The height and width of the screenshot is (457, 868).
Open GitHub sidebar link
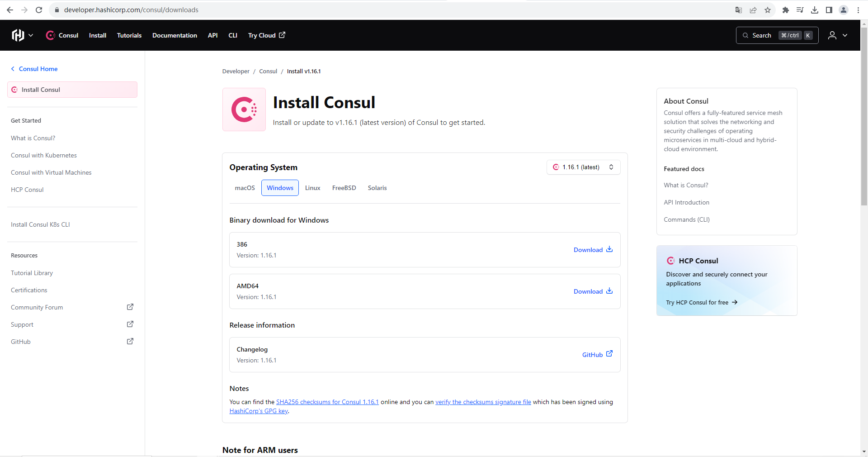[21, 342]
